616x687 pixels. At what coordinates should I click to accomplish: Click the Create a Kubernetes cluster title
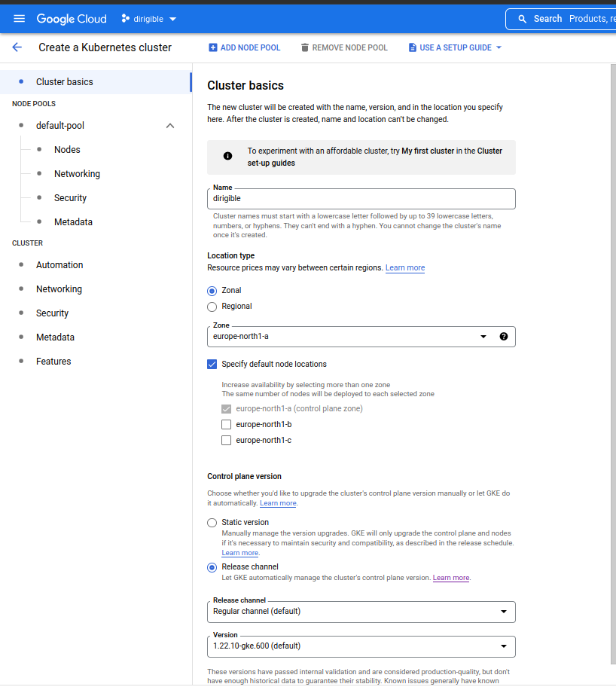(x=105, y=47)
